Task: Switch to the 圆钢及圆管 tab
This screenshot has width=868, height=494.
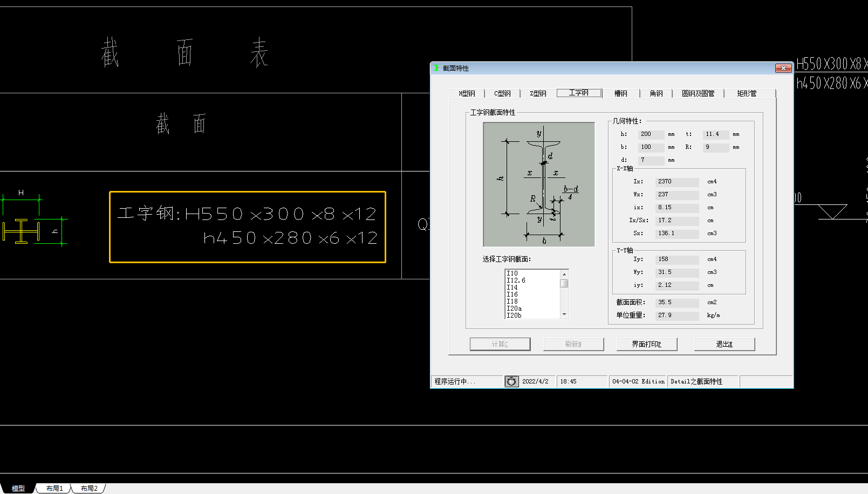Action: click(698, 93)
